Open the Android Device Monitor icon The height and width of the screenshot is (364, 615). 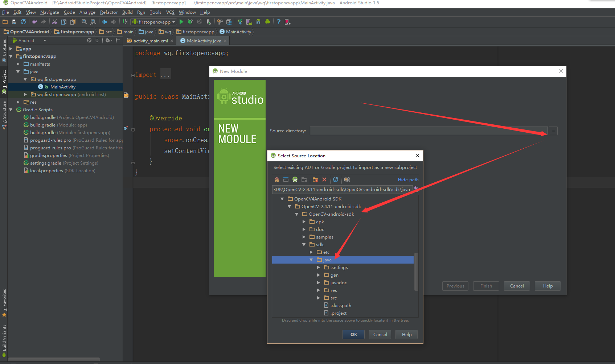[267, 22]
